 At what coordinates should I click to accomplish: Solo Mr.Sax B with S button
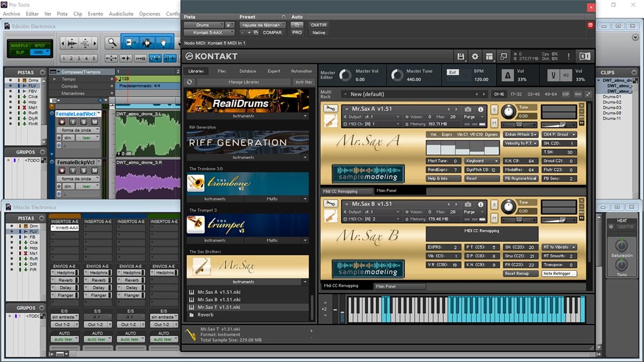pyautogui.click(x=494, y=205)
